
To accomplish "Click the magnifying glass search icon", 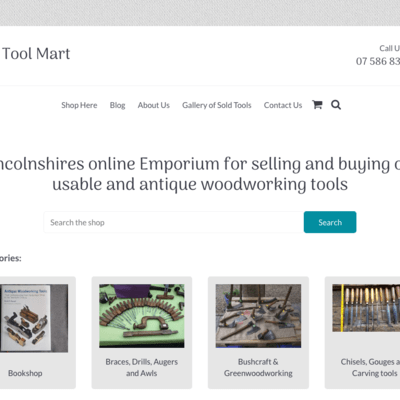I will (x=336, y=105).
